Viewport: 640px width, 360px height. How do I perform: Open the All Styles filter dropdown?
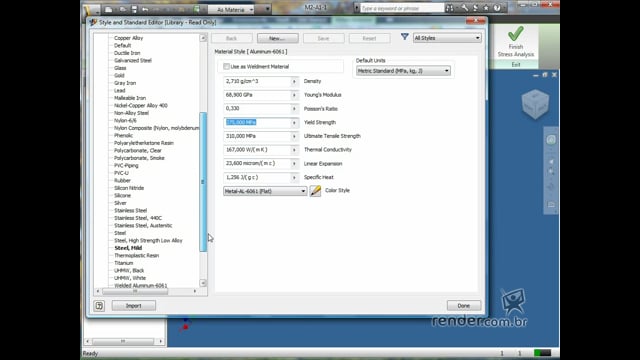pos(447,38)
